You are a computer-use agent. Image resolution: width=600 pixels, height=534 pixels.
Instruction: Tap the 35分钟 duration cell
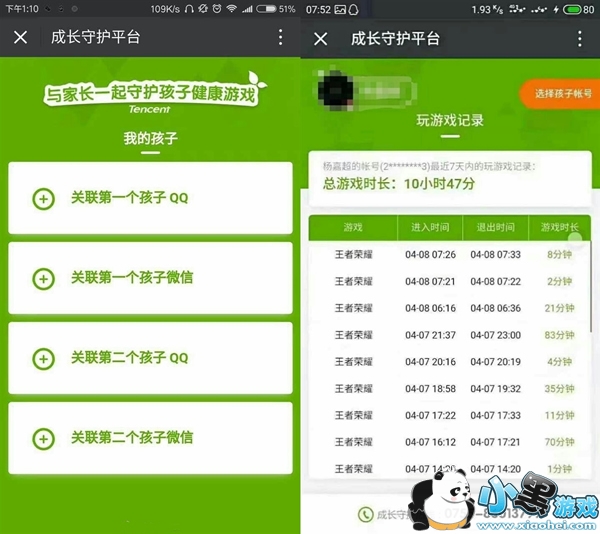coord(559,389)
